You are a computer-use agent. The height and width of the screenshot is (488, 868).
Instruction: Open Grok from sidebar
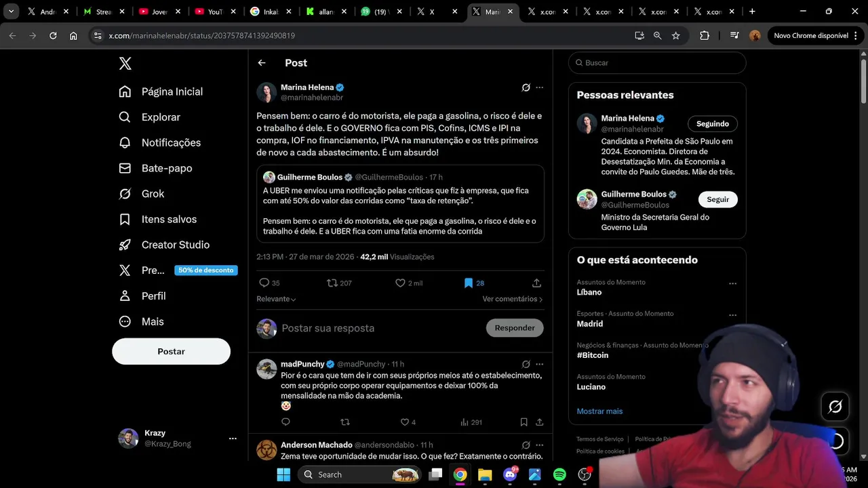click(142, 194)
